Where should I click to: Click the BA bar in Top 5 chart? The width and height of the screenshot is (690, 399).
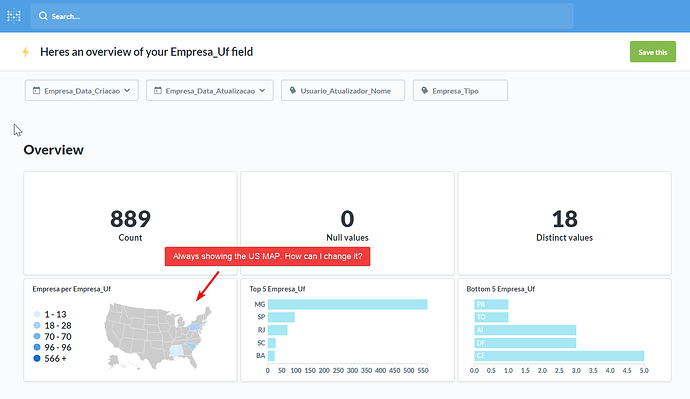[x=271, y=355]
